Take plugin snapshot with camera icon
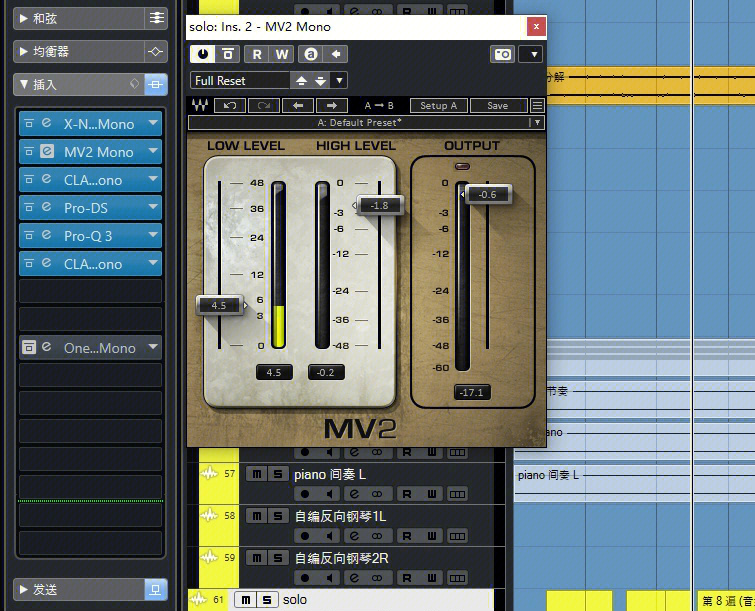Screen dimensions: 755x611 [502, 54]
